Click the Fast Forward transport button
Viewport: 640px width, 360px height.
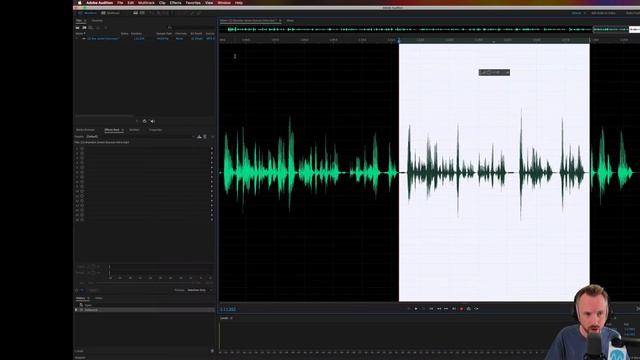[446, 309]
